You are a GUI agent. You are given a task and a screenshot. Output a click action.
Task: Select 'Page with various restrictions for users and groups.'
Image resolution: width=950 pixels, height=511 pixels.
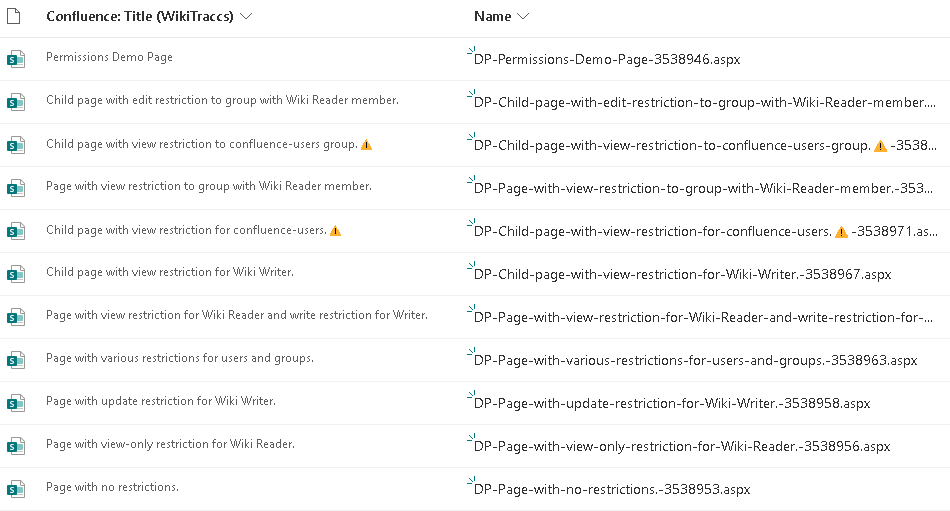[180, 358]
